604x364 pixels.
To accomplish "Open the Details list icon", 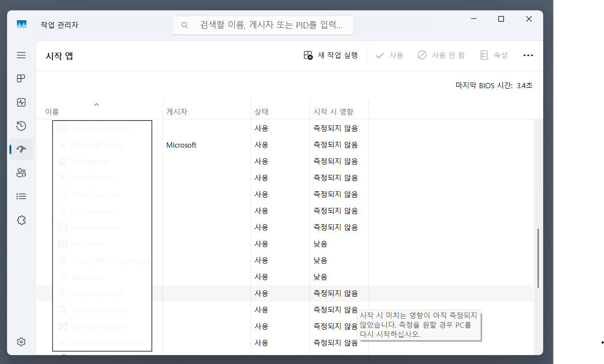I will [x=21, y=197].
